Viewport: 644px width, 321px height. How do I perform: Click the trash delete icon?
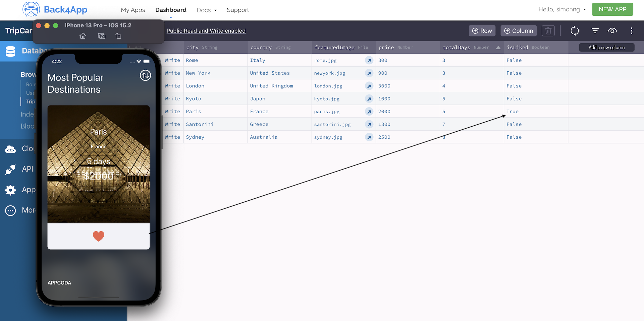(548, 31)
